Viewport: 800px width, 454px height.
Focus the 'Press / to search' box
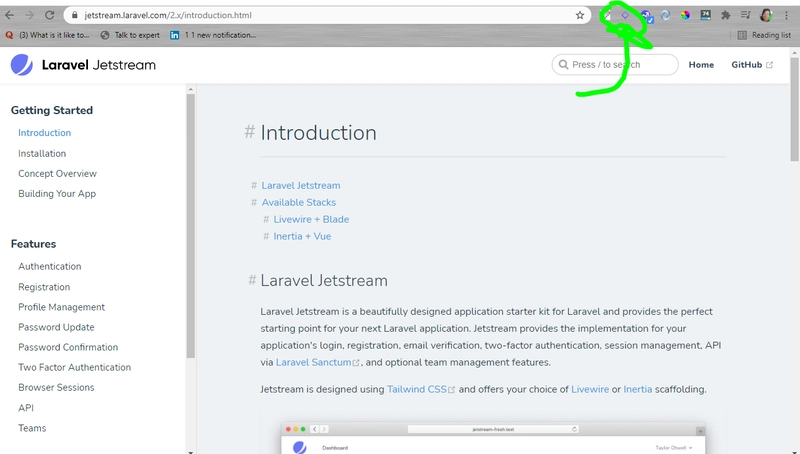point(615,65)
